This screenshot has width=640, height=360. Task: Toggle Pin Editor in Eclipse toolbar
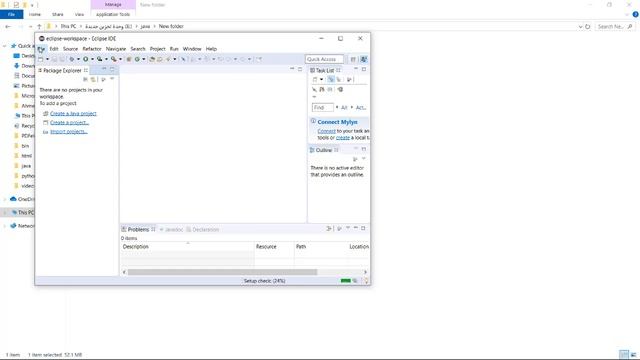[x=258, y=59]
